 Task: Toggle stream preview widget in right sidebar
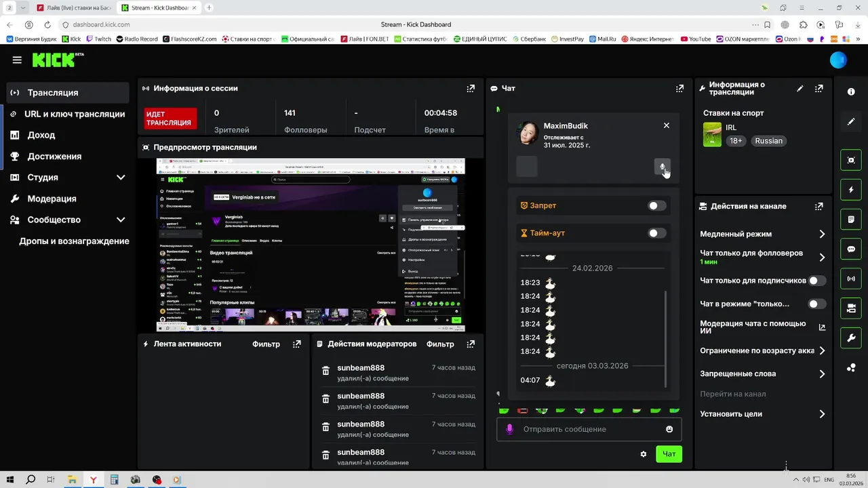coord(851,160)
